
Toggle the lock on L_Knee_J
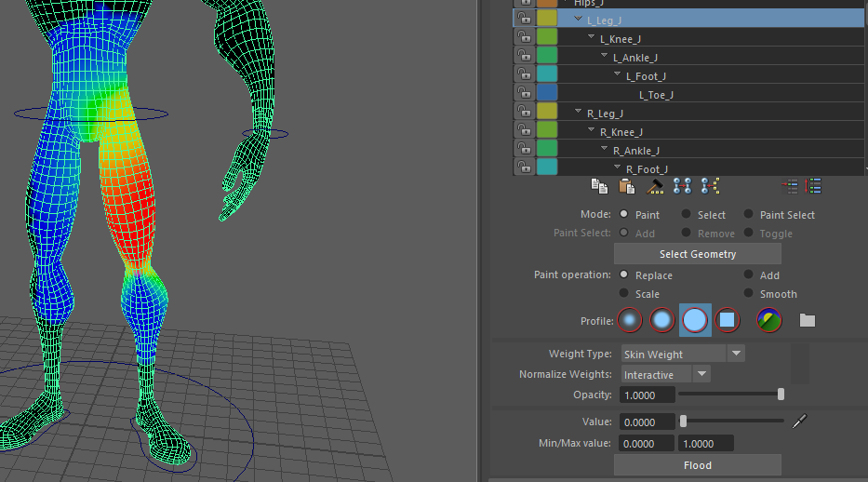pos(525,39)
